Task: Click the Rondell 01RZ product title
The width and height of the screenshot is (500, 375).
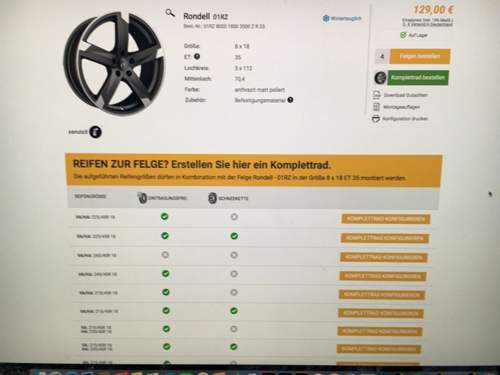Action: tap(206, 16)
